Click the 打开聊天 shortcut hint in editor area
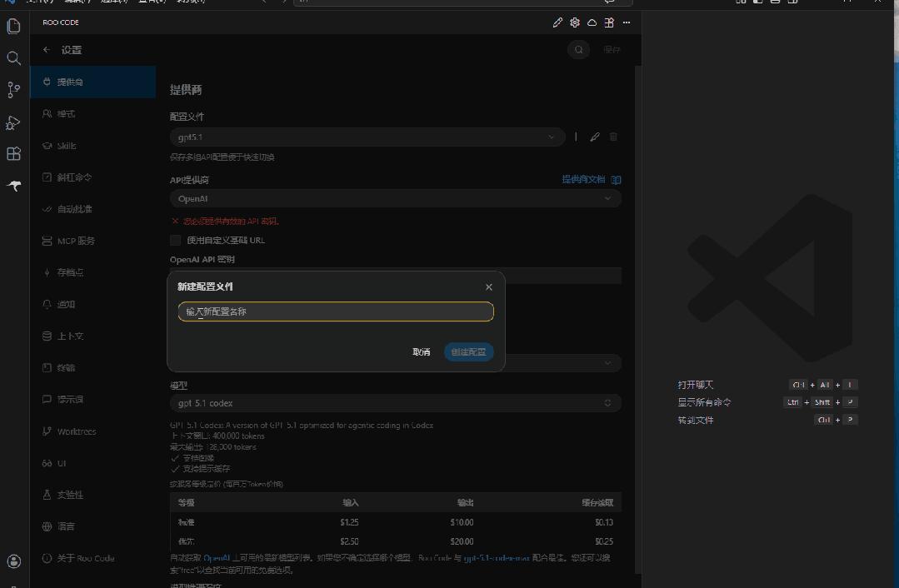Screen dimensions: 899x588 click(x=696, y=385)
